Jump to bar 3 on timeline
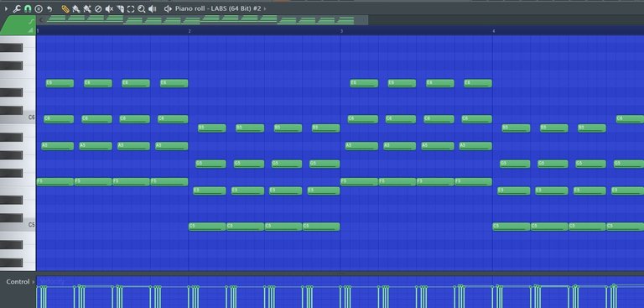 [341, 31]
